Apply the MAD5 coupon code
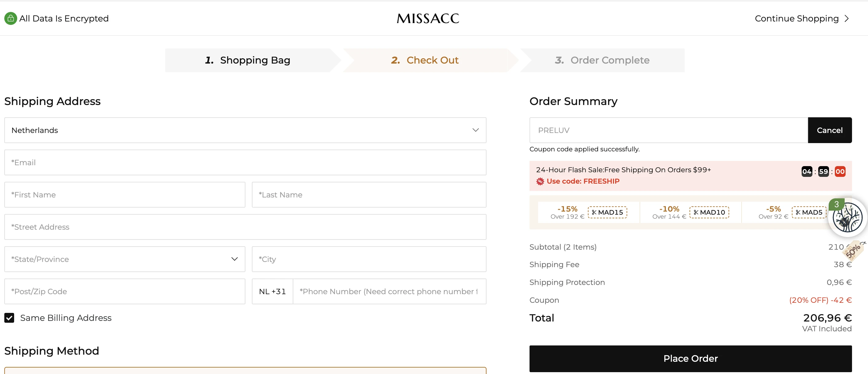 pos(809,212)
